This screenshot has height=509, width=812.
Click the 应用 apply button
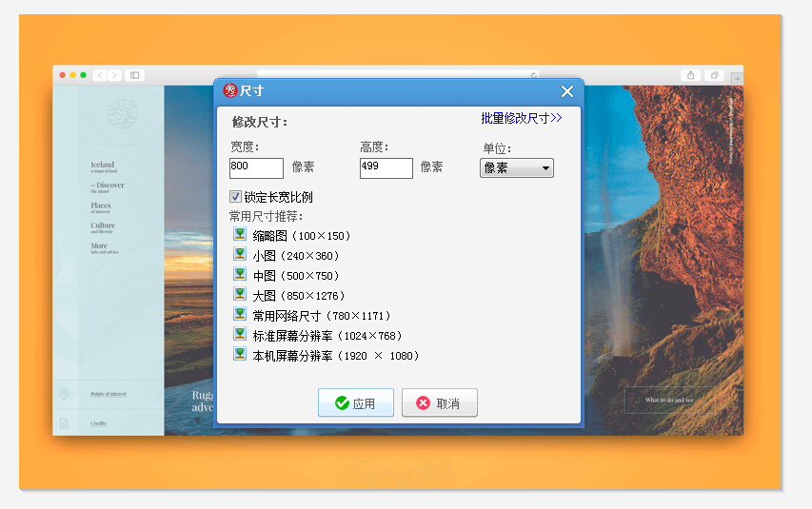click(356, 402)
